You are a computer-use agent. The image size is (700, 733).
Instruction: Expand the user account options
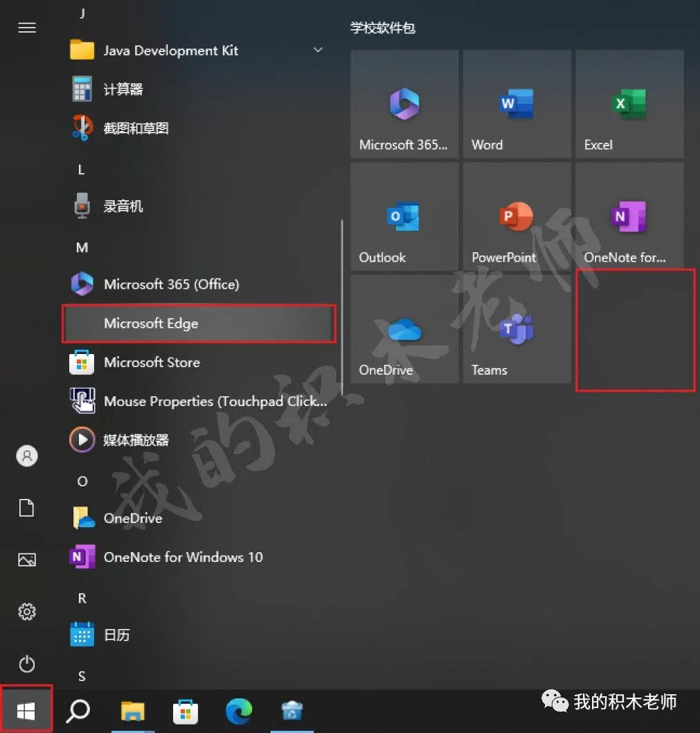(x=26, y=456)
